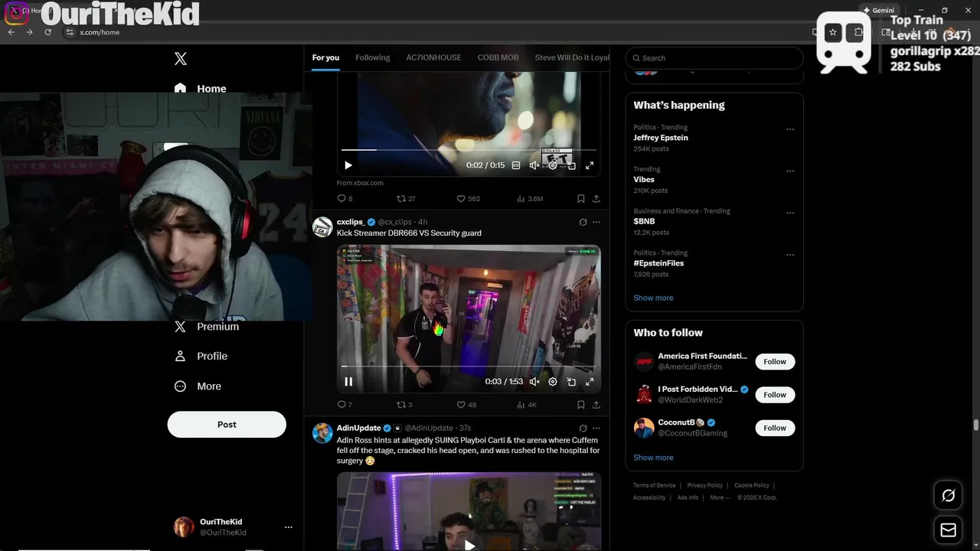Unmute the Xbox video
Screen dimensions: 980x551
[534, 165]
